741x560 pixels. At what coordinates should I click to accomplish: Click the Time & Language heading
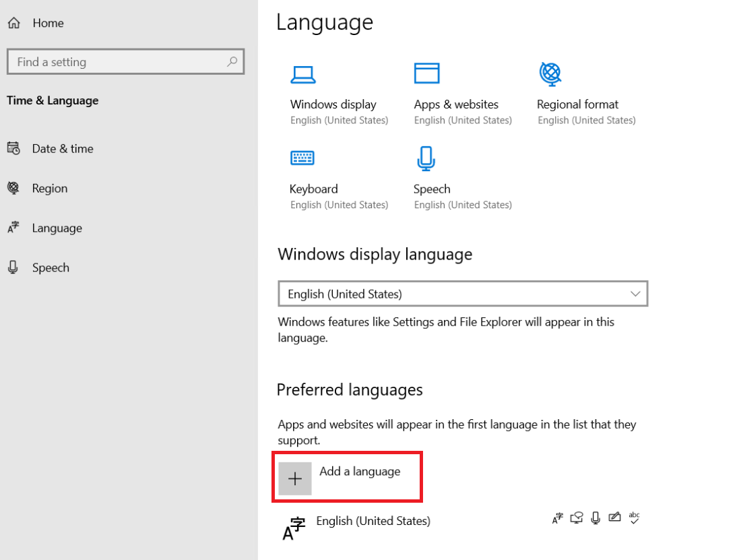point(53,100)
